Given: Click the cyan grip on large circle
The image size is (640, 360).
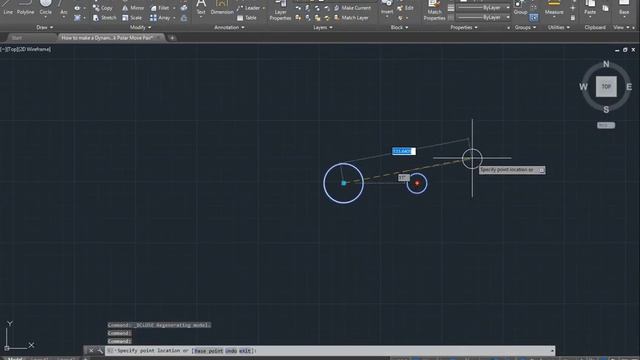Looking at the screenshot, I should (x=344, y=183).
